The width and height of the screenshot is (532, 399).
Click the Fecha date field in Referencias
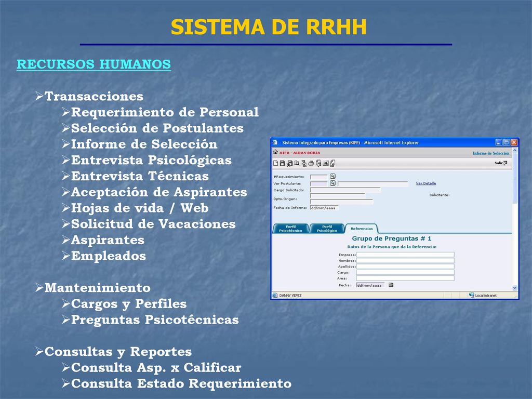370,285
